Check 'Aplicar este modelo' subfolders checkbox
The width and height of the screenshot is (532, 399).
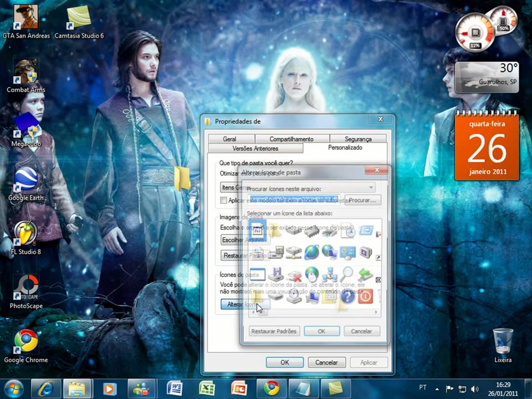[223, 200]
